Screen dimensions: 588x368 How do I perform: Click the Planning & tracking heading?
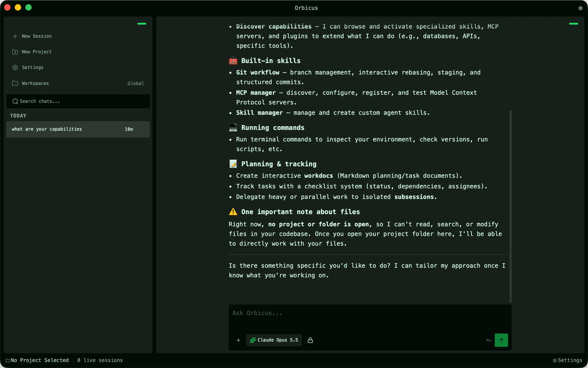[x=279, y=164]
